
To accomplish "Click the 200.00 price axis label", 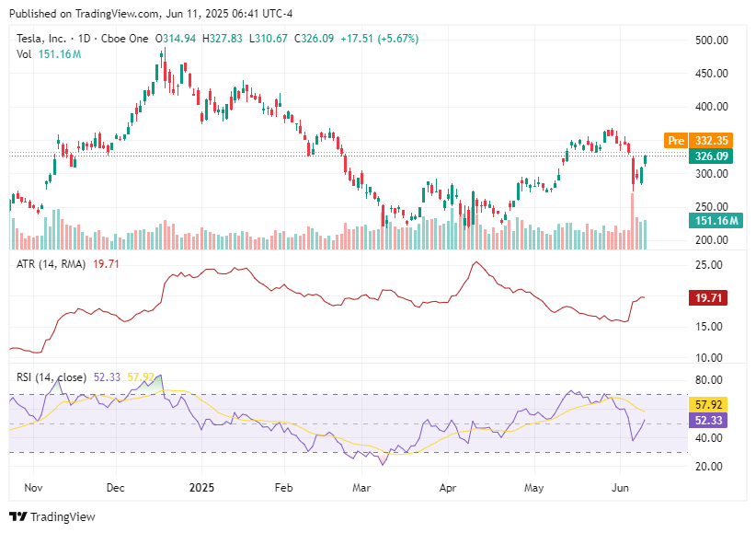I will [711, 240].
